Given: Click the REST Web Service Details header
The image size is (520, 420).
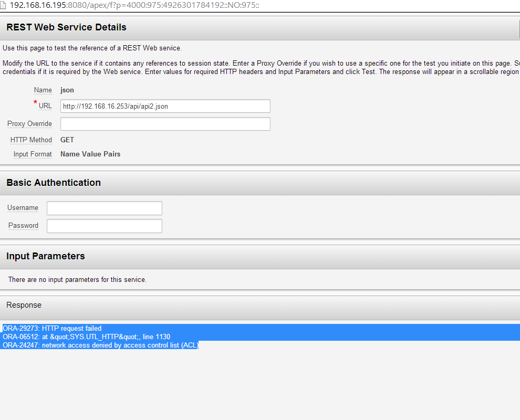Looking at the screenshot, I should (x=66, y=27).
